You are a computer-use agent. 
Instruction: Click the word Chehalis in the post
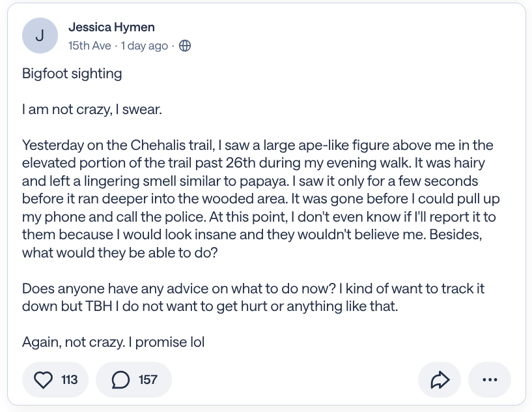pos(158,145)
